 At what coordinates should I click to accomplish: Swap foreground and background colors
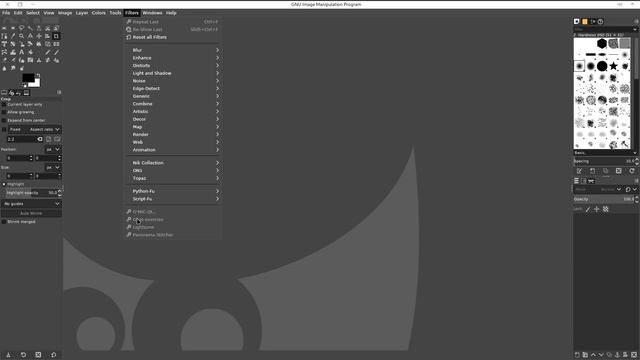(x=38, y=76)
